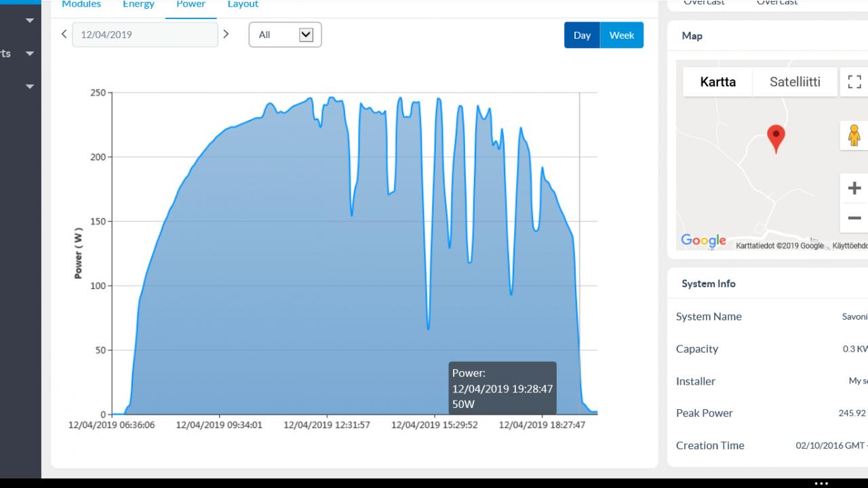This screenshot has width=868, height=488.
Task: Open the Google logo link on map
Action: [x=703, y=240]
